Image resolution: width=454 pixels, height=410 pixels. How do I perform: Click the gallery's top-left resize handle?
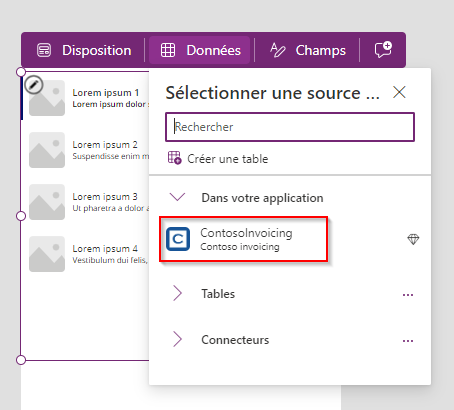(x=21, y=72)
